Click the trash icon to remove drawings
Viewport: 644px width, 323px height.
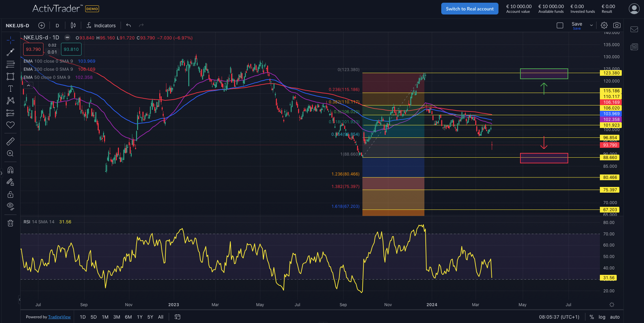10,223
